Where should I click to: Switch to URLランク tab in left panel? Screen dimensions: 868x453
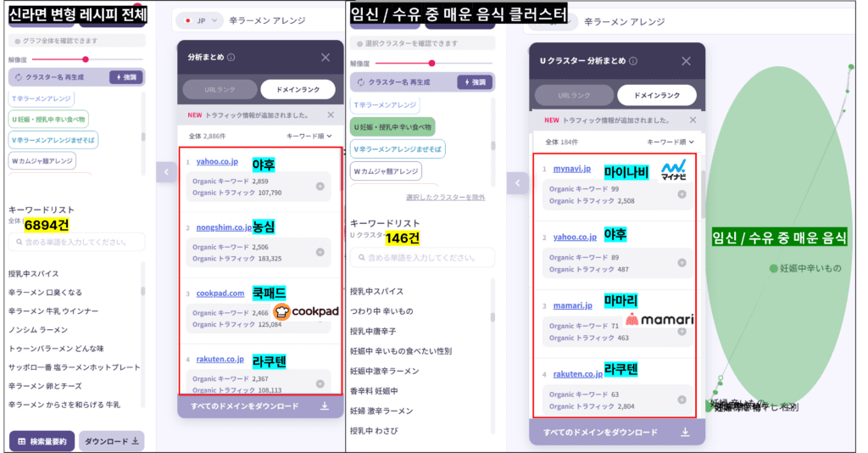tap(220, 89)
